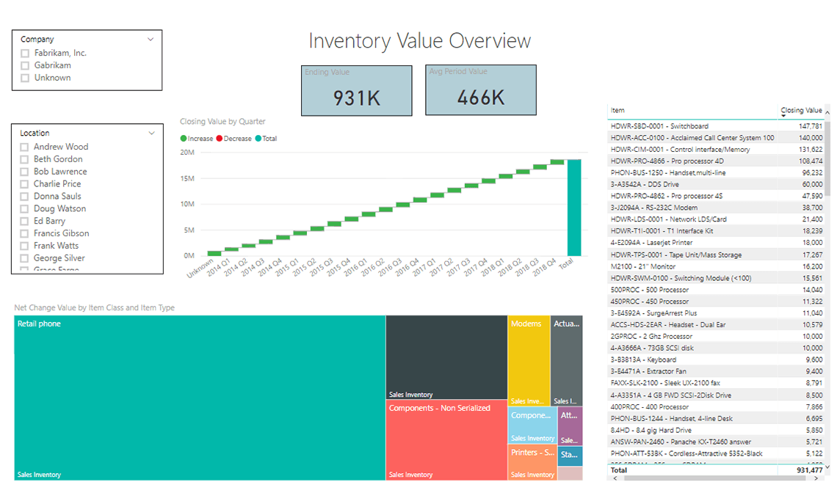This screenshot has width=837, height=504.
Task: Select row 3-B3813A - Keyboard
Action: click(x=717, y=360)
